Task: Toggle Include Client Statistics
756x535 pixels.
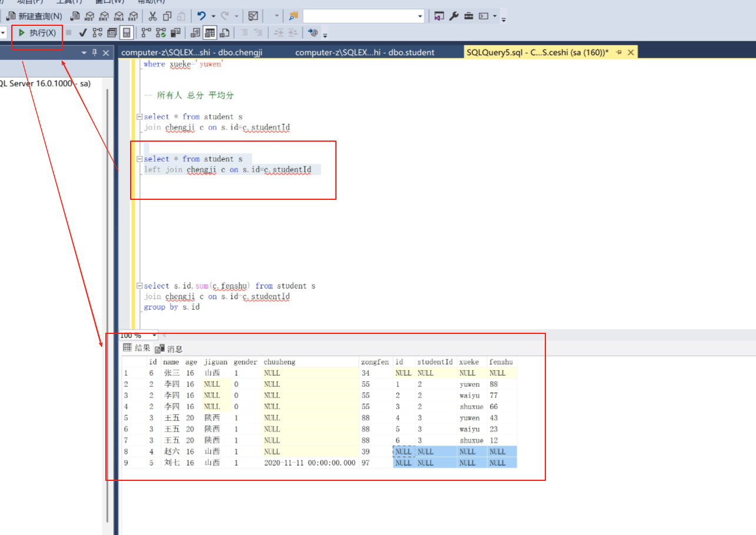Action: coord(175,33)
